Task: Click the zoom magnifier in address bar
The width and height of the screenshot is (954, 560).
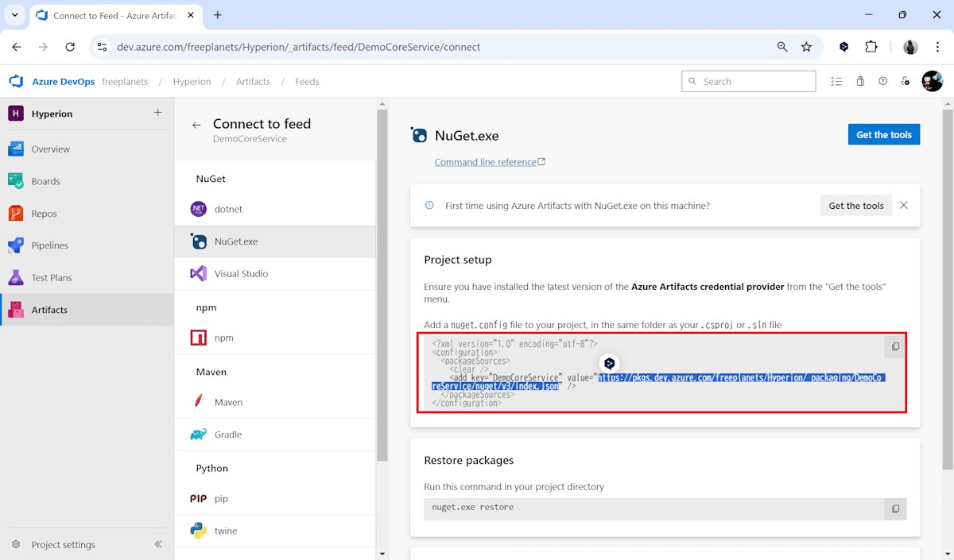Action: pos(782,47)
